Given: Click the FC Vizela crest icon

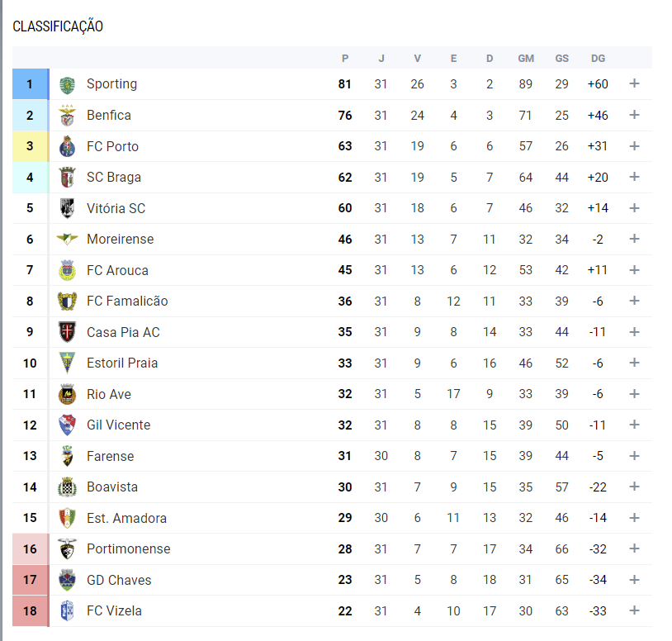Looking at the screenshot, I should [68, 610].
